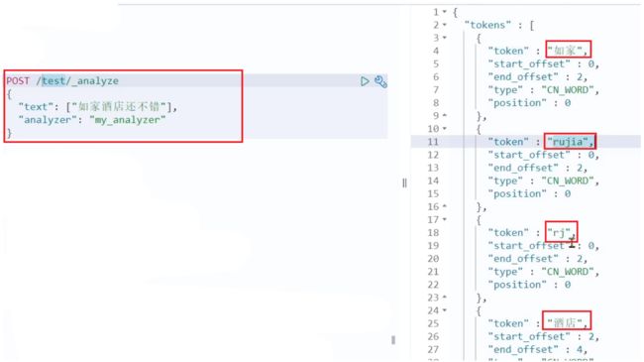This screenshot has width=644, height=362.
Task: Collapse the fold arrow on line 3
Action: coord(445,38)
